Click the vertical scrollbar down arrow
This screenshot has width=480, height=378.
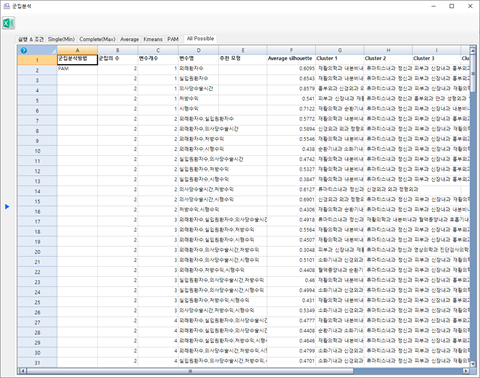point(473,364)
